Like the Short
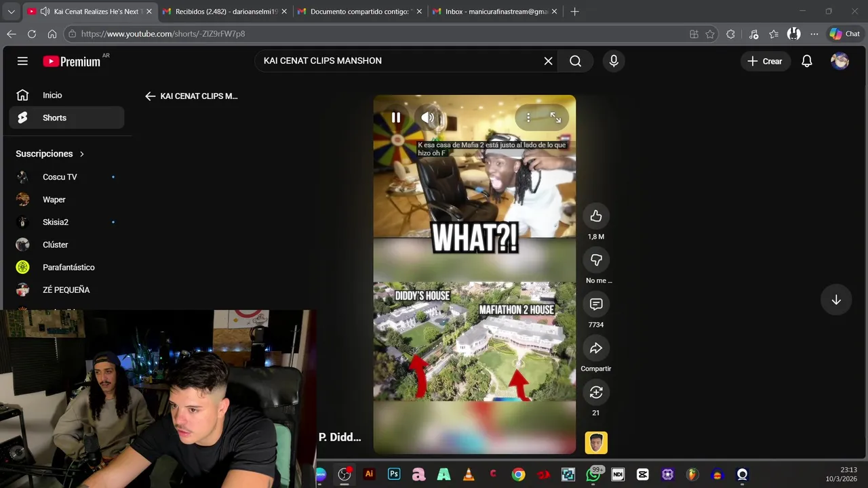868x488 pixels. (x=596, y=216)
